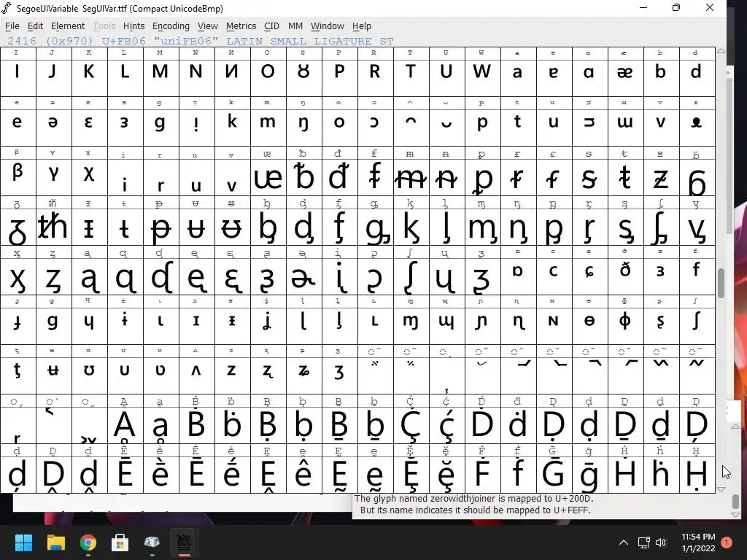Image resolution: width=747 pixels, height=560 pixels.
Task: Select the capital F with dot above glyph
Action: point(483,469)
